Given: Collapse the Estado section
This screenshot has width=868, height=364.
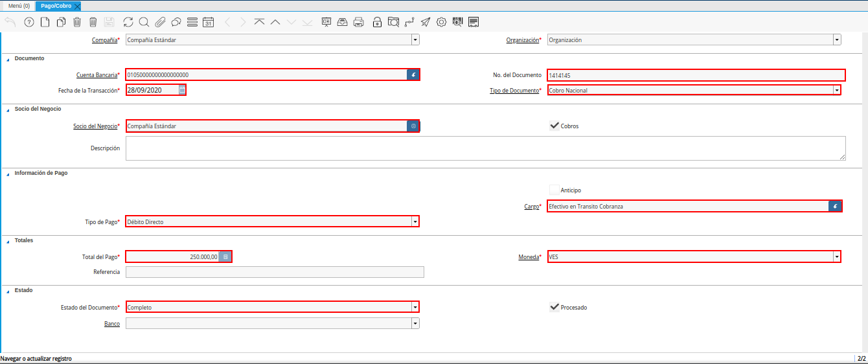Looking at the screenshot, I should coord(8,290).
